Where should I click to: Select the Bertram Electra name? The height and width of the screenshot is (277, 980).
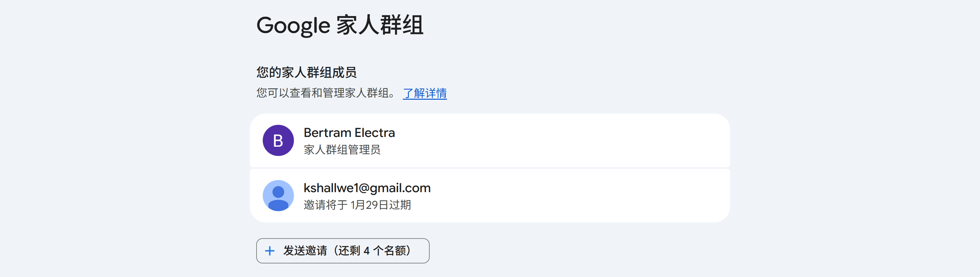click(x=349, y=133)
